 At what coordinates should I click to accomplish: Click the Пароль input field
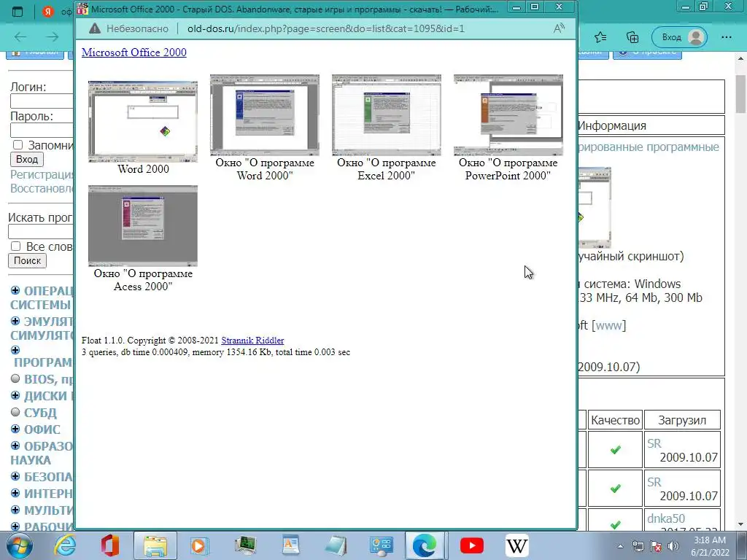(x=42, y=130)
